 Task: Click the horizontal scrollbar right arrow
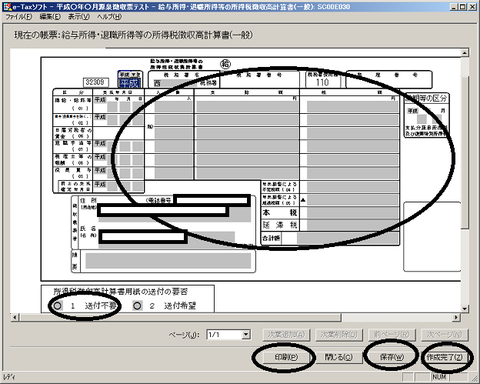[x=456, y=317]
